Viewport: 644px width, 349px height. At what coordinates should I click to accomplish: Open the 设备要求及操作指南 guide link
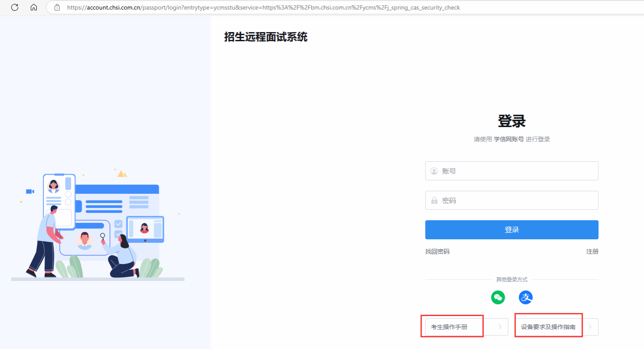548,327
